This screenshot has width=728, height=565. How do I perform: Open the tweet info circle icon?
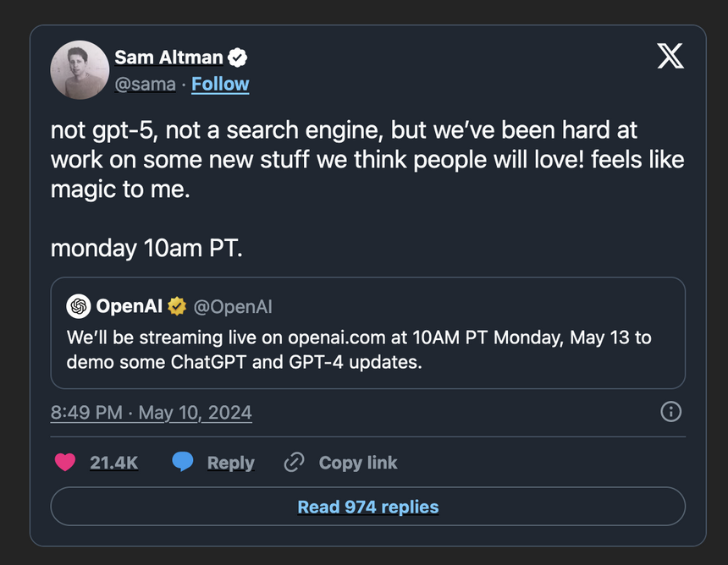click(x=670, y=412)
